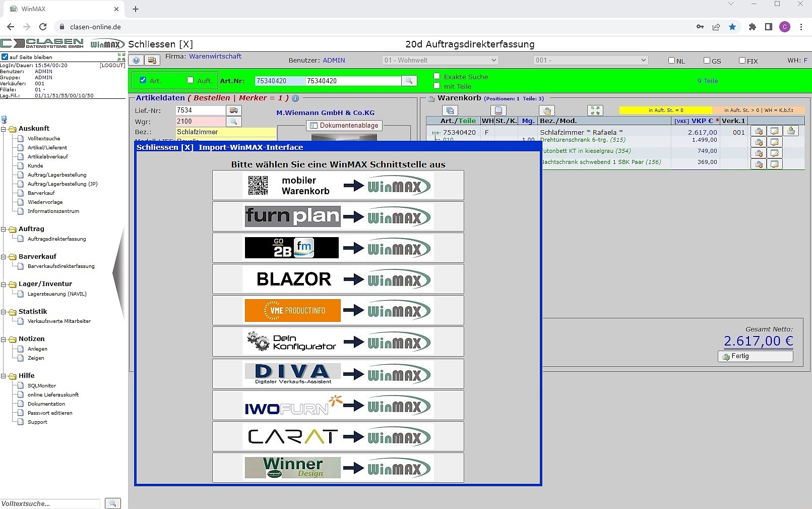Bookmark page with the browser star icon

732,27
